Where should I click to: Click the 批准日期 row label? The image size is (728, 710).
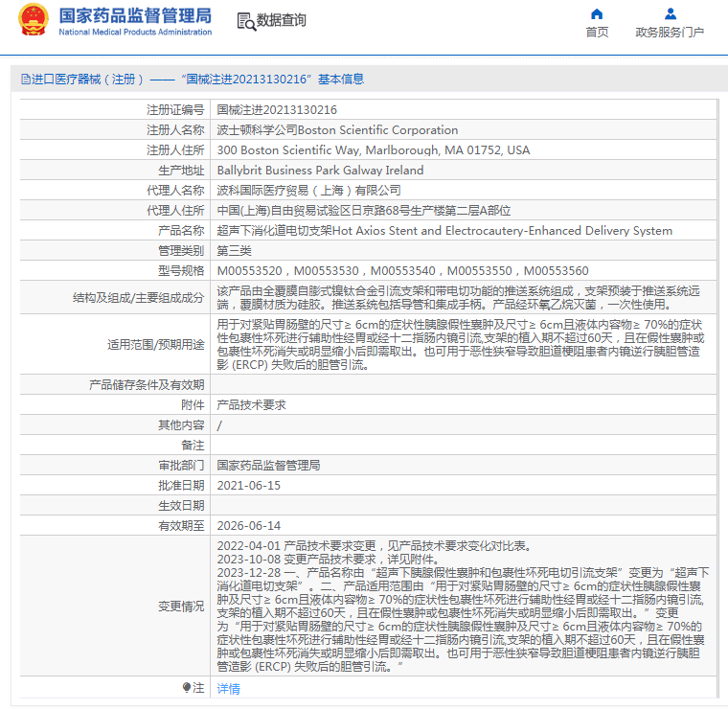(x=181, y=485)
